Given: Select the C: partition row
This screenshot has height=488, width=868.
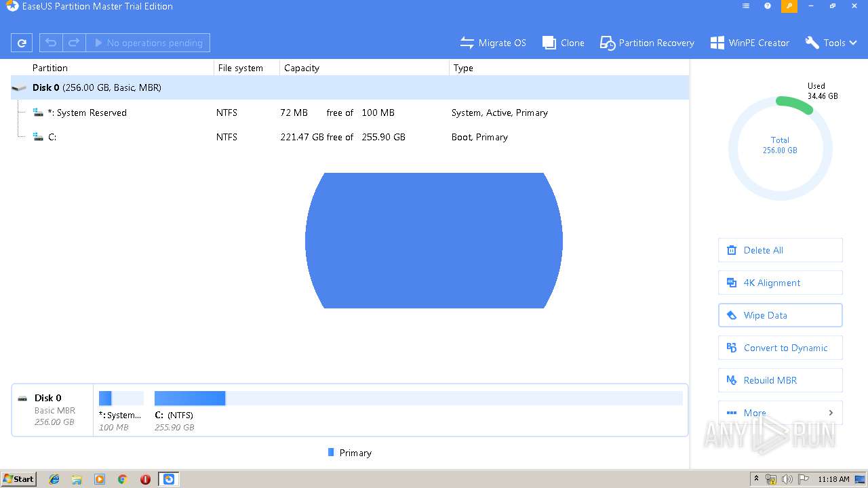Looking at the screenshot, I should [350, 137].
